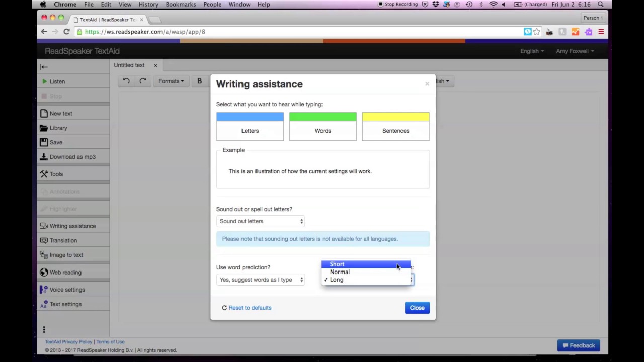Click the Voice settings icon
644x362 pixels.
coord(44,290)
